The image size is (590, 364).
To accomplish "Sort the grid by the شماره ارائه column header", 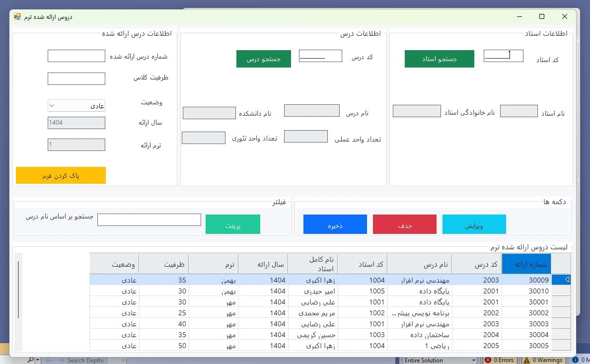I will (x=526, y=264).
